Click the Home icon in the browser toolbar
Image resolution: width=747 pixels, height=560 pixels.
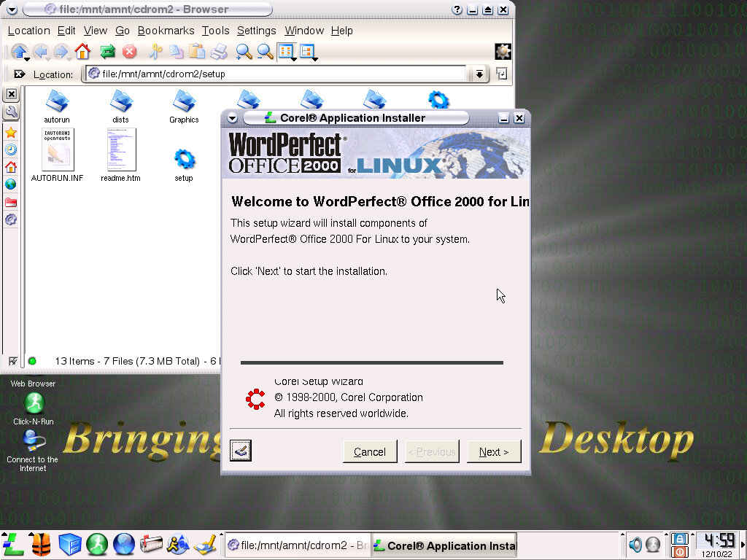(82, 52)
